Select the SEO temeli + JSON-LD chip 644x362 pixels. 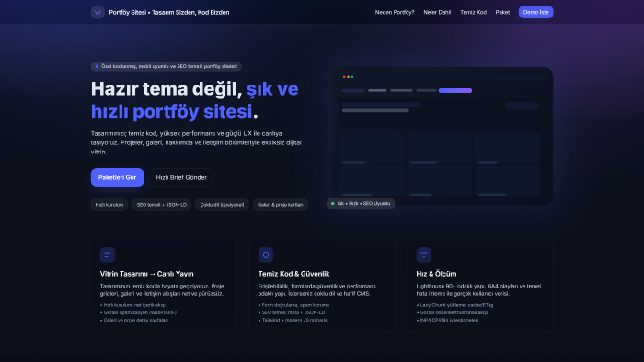[161, 205]
